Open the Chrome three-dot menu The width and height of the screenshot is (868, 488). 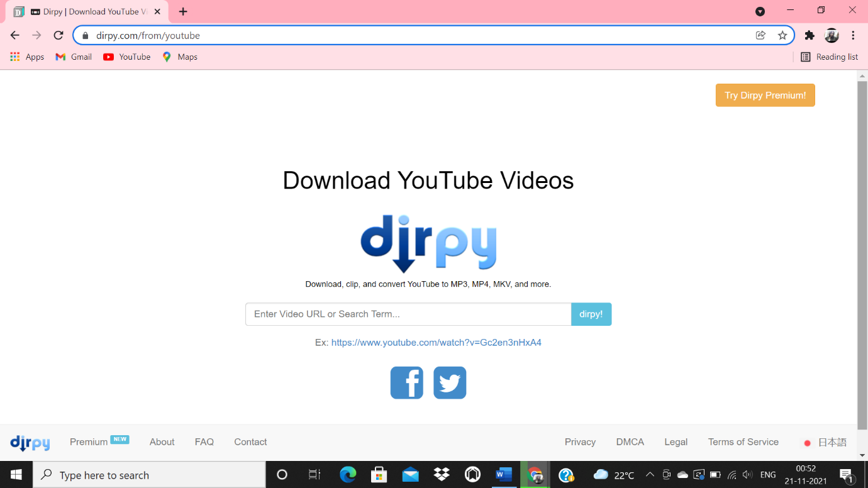pos(853,35)
